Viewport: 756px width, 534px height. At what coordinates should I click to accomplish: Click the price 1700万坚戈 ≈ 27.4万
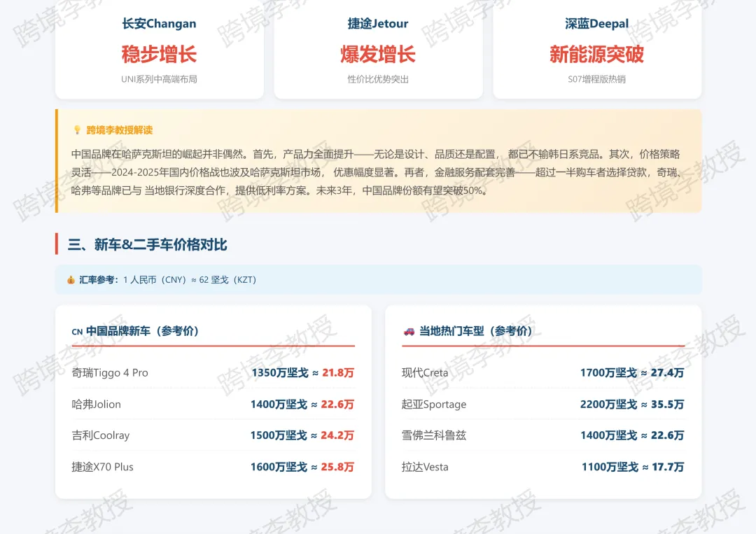pyautogui.click(x=632, y=372)
